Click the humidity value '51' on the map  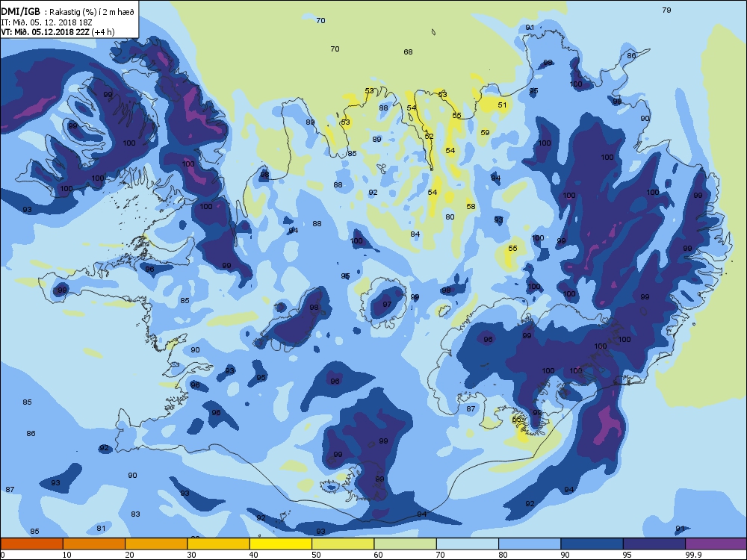coord(502,105)
